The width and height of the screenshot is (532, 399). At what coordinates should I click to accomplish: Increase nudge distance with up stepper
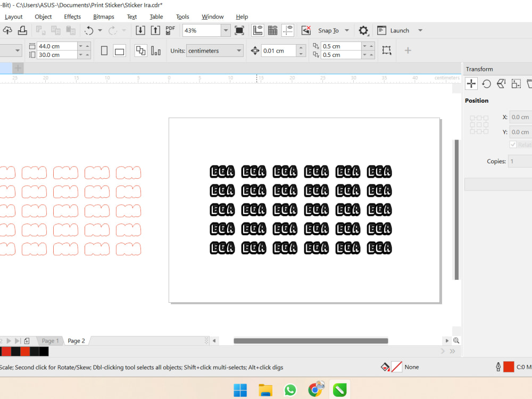pos(301,48)
